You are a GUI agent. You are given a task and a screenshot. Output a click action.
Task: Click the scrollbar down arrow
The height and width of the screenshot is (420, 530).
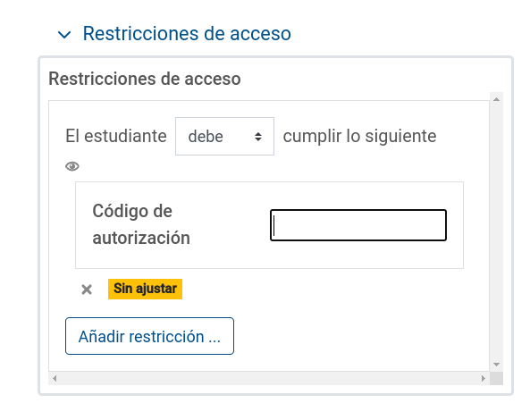(496, 365)
